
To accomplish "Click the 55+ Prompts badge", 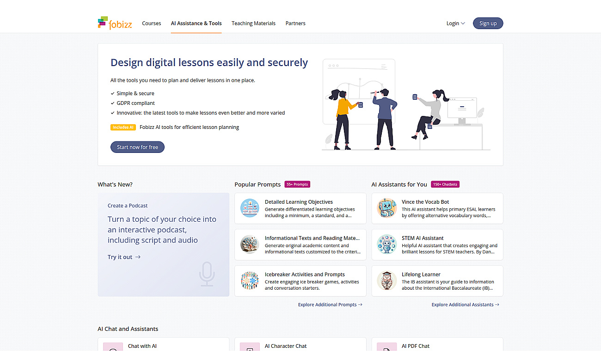I will click(297, 184).
